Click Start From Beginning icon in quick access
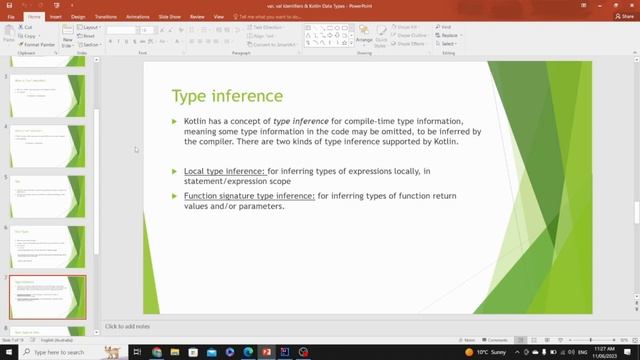Screen dimensions: 640x360 (x=56, y=5)
